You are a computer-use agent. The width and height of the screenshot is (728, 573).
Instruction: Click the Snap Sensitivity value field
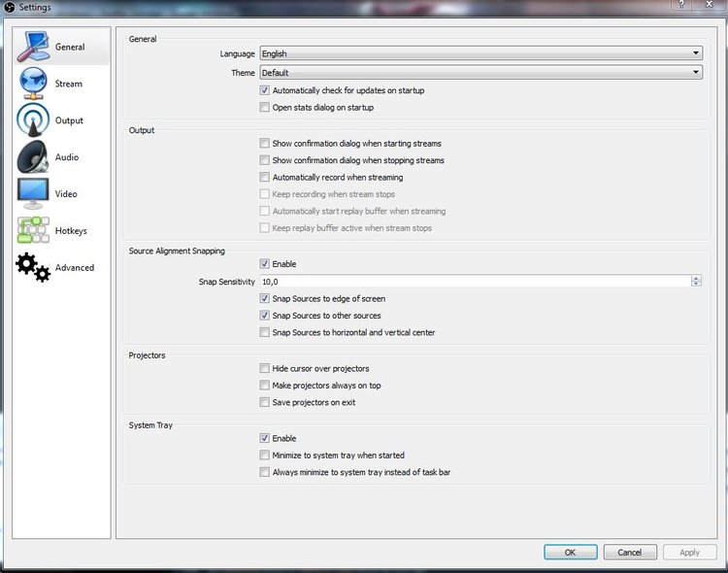point(476,281)
